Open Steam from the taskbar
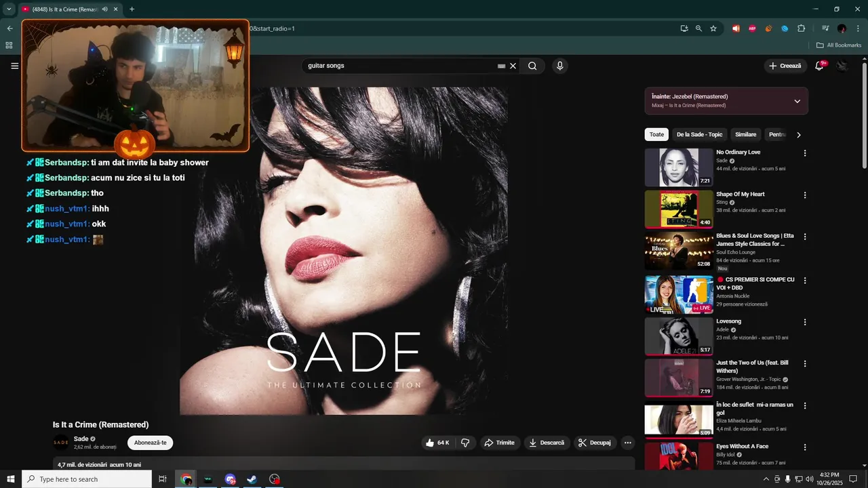The width and height of the screenshot is (868, 488). click(x=252, y=479)
